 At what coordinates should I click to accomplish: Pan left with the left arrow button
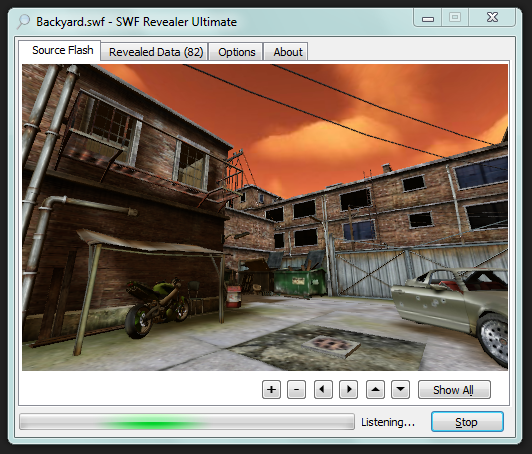tap(323, 389)
